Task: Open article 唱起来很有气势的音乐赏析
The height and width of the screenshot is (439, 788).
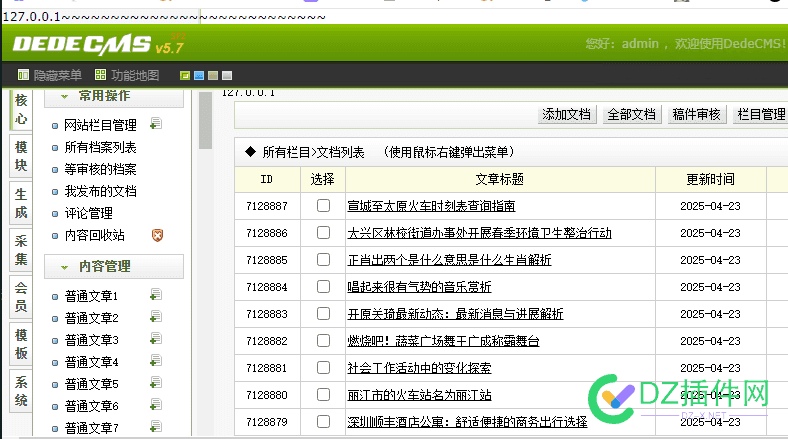Action: [419, 287]
